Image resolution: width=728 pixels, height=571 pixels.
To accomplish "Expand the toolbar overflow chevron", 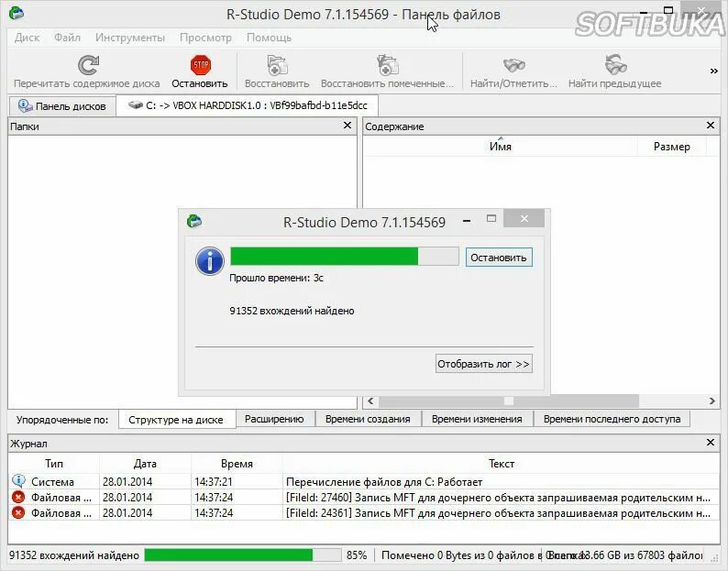I will coord(713,71).
